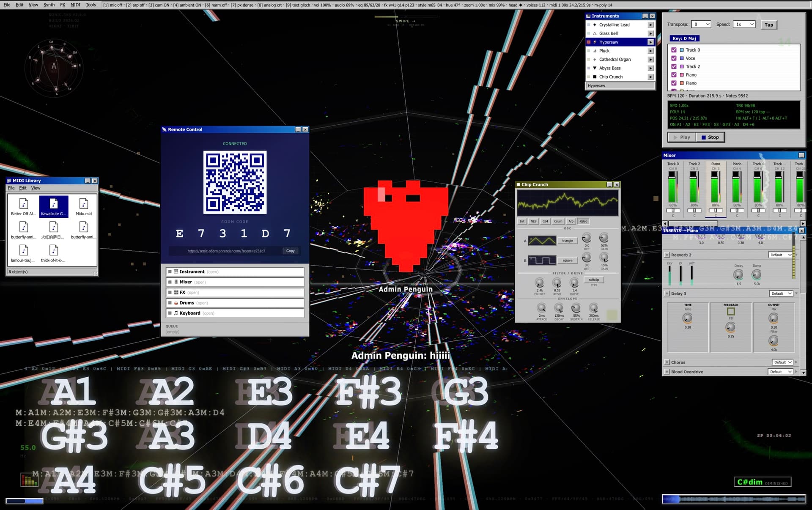
Task: Change playback speed via the Speed dropdown
Action: coord(744,24)
